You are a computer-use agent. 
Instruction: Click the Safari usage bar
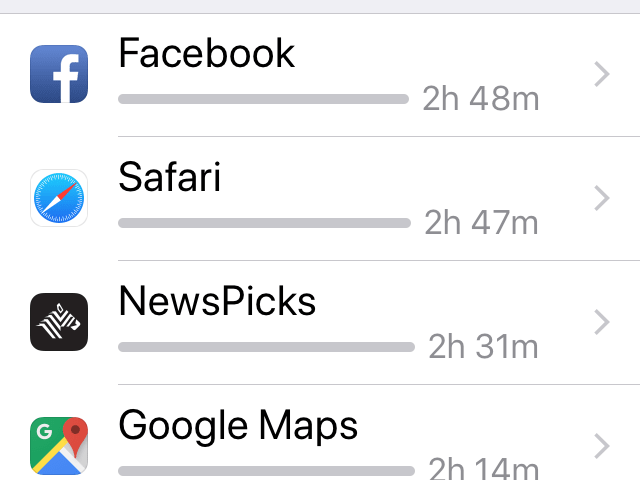point(264,223)
